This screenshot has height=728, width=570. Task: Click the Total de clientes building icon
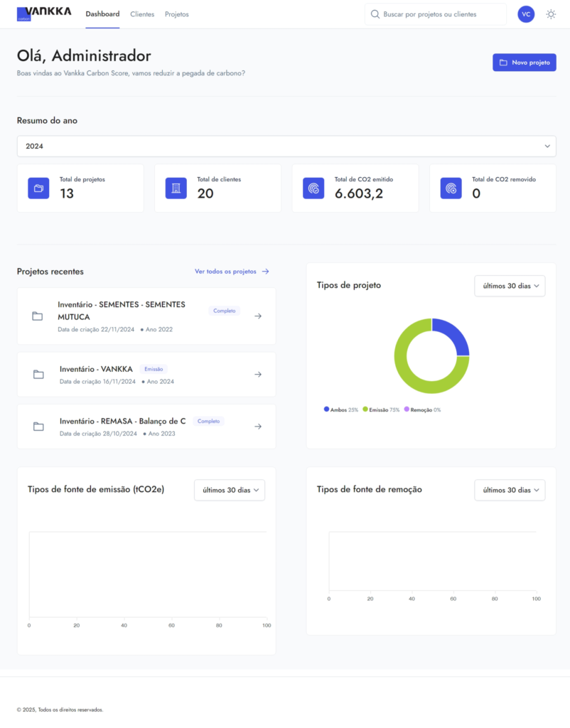[x=176, y=188]
